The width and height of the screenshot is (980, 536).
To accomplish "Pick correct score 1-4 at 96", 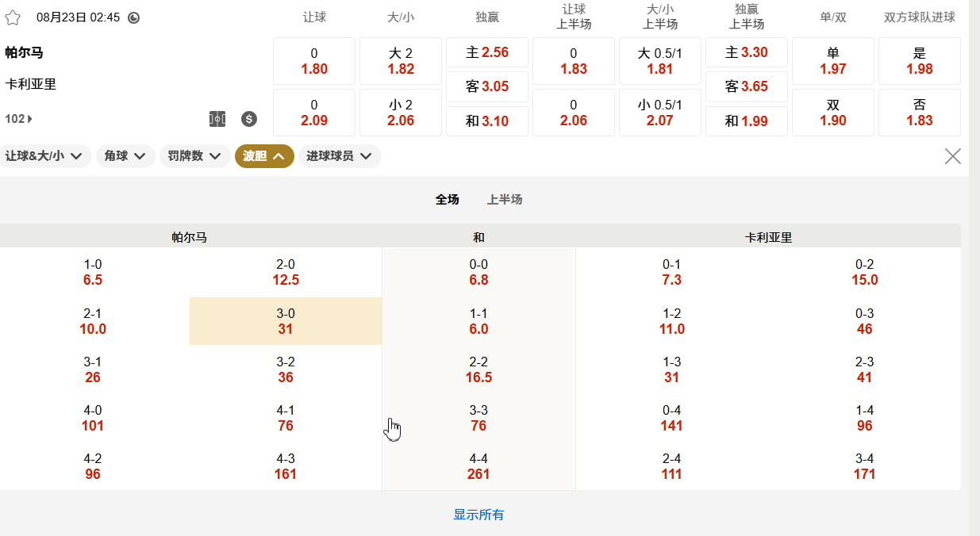I will click(865, 418).
